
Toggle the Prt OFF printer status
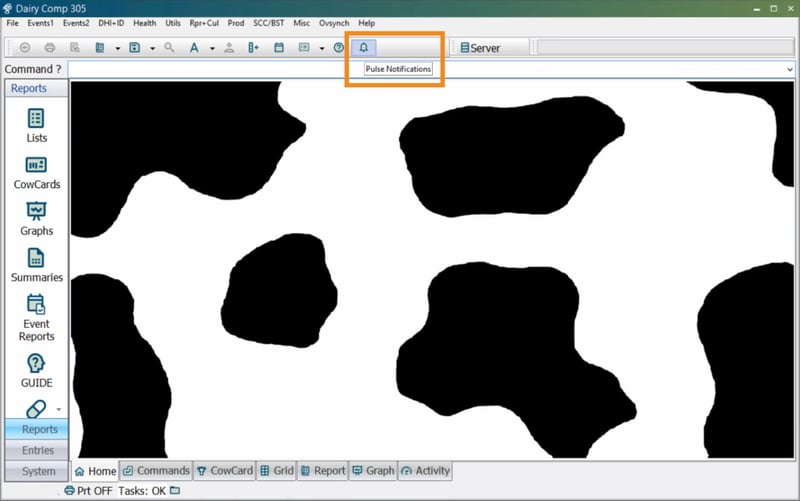(88, 491)
